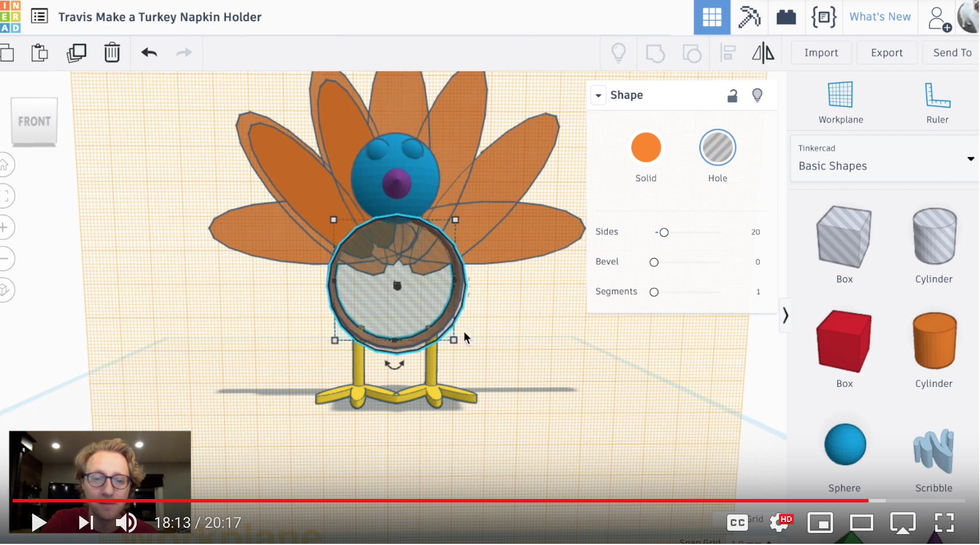Switch to 3D design grid view
The height and width of the screenshot is (545, 980).
point(712,17)
